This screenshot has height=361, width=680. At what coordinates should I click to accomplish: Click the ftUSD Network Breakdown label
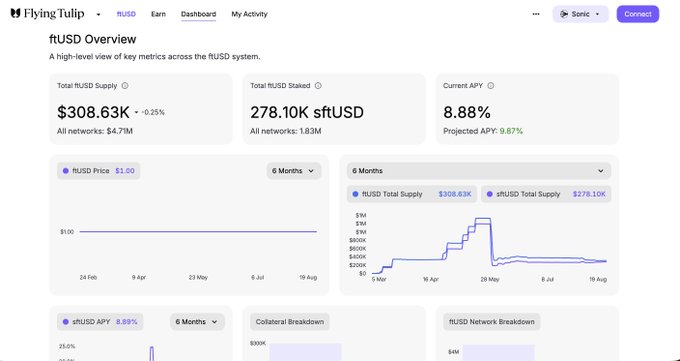coord(492,322)
